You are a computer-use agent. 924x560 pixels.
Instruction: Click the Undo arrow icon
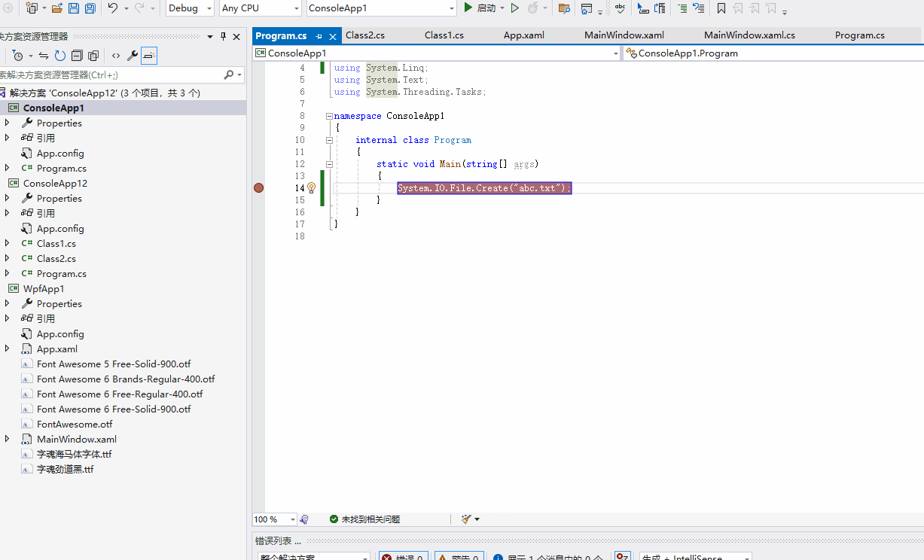coord(113,8)
